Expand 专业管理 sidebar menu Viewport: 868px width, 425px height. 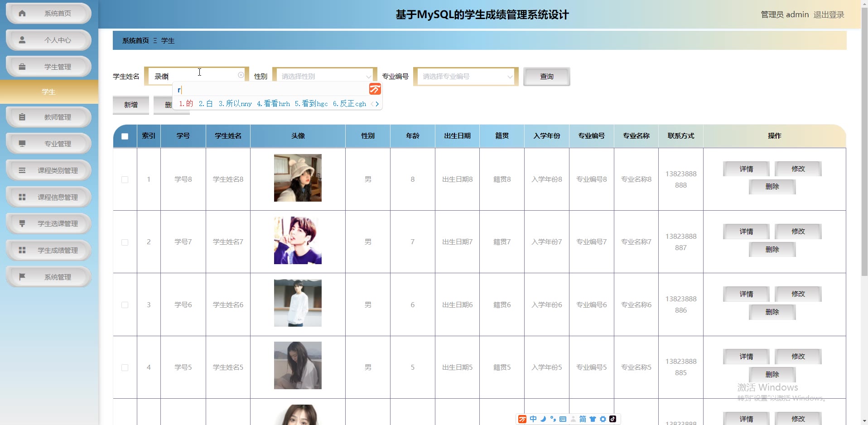coord(48,144)
